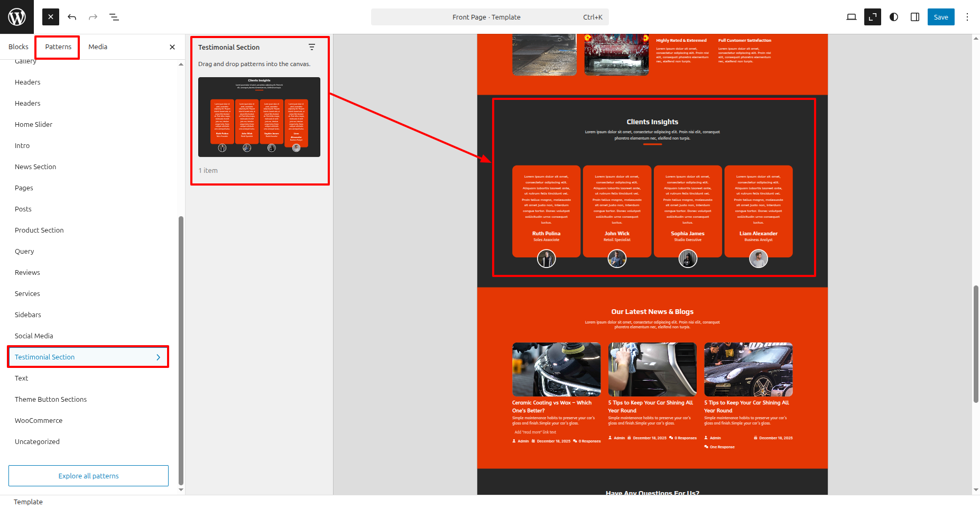Open the Styles half-circle icon
The image size is (980, 508).
pyautogui.click(x=894, y=17)
